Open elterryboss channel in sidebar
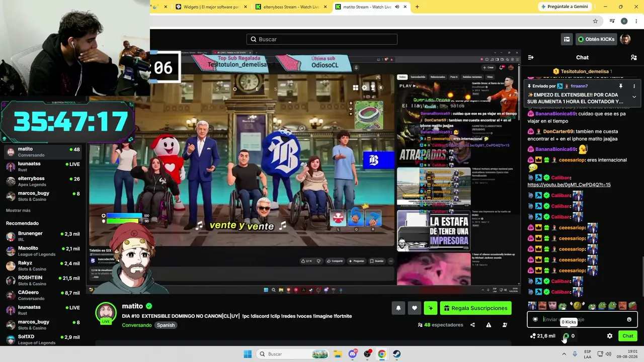The width and height of the screenshot is (644, 362). pos(43,182)
